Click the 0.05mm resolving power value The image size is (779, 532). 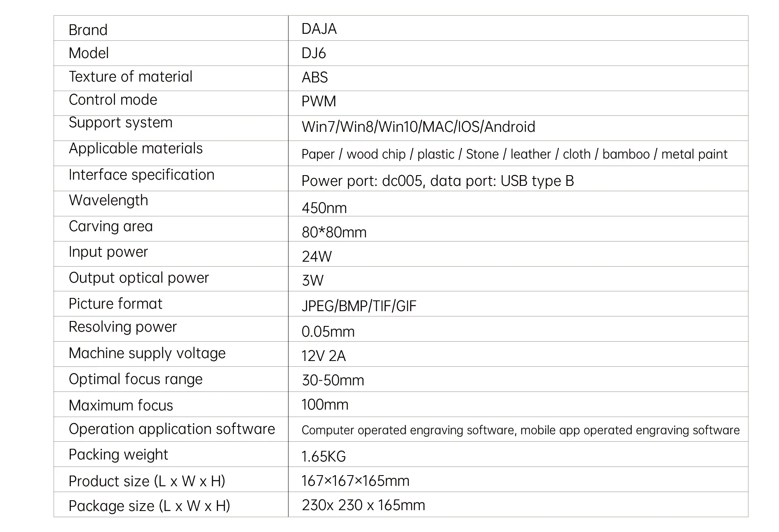coord(328,332)
